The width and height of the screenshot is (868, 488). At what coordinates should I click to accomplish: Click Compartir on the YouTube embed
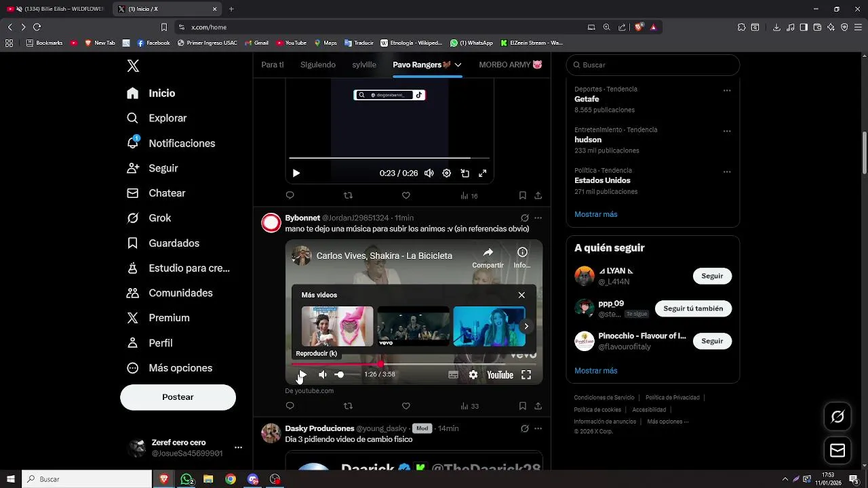[x=488, y=258]
